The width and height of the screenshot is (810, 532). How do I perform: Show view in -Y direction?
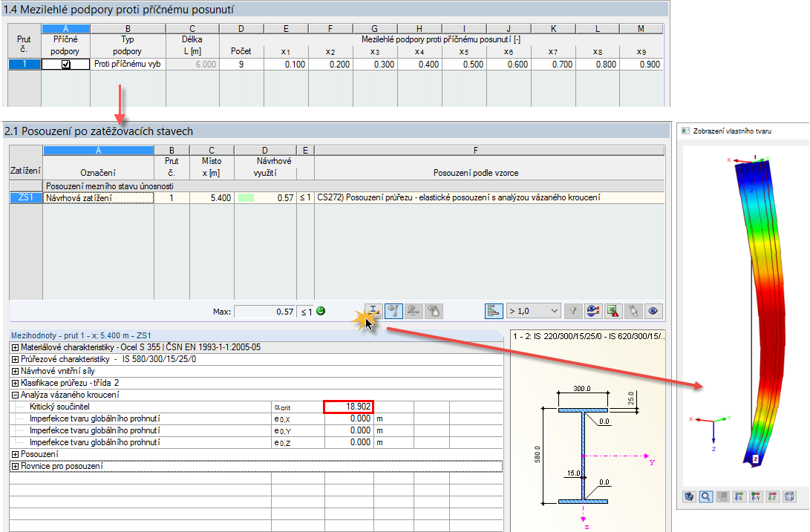tap(756, 497)
